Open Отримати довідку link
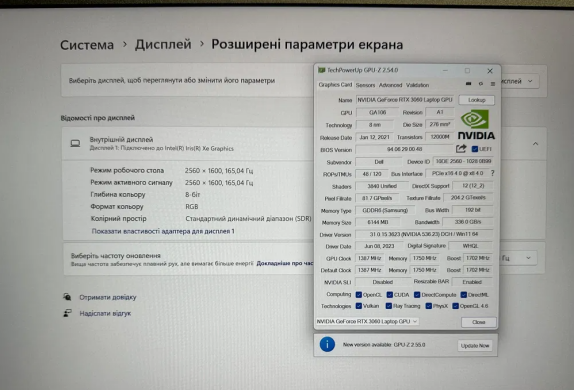 pyautogui.click(x=108, y=297)
